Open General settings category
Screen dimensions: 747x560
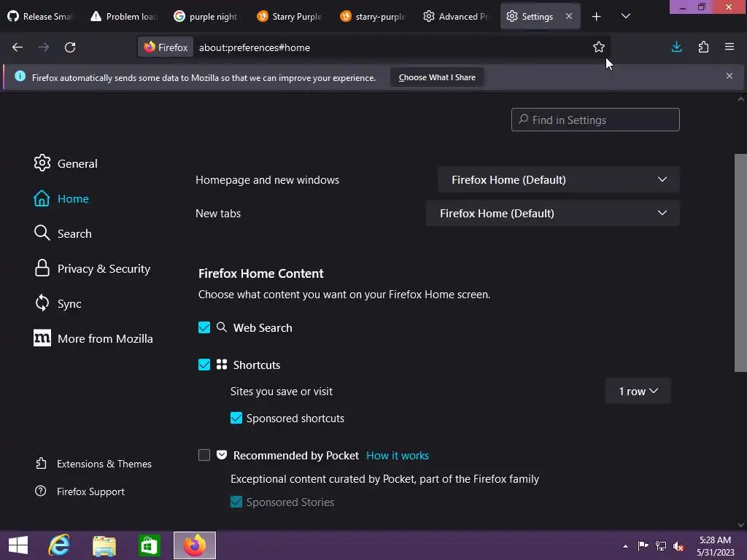(66, 163)
